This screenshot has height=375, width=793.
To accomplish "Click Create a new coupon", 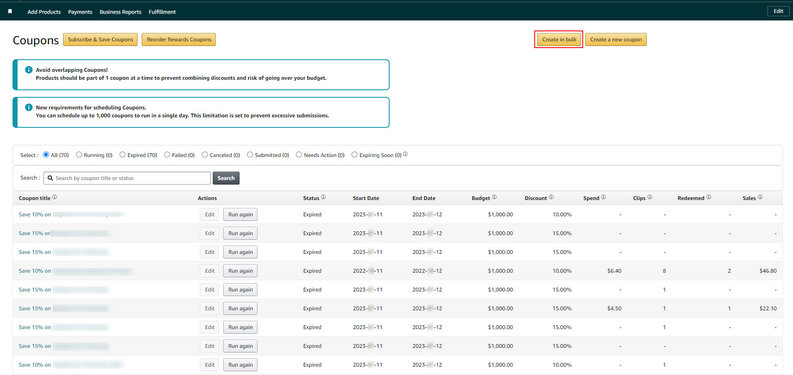I will [616, 39].
